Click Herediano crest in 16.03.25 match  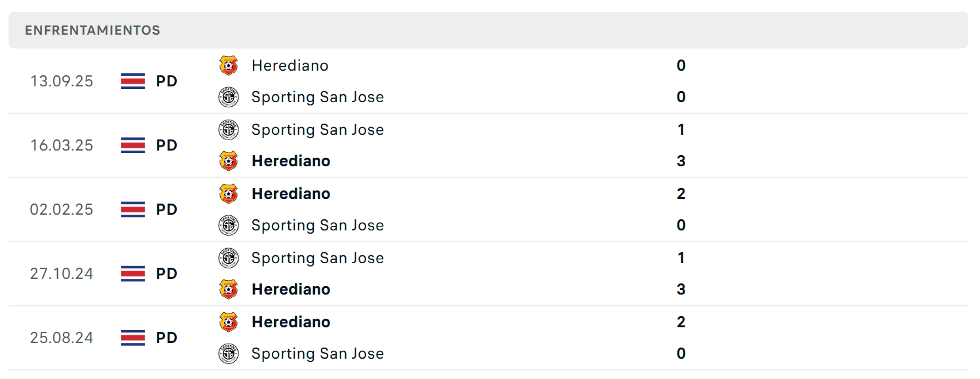[229, 161]
